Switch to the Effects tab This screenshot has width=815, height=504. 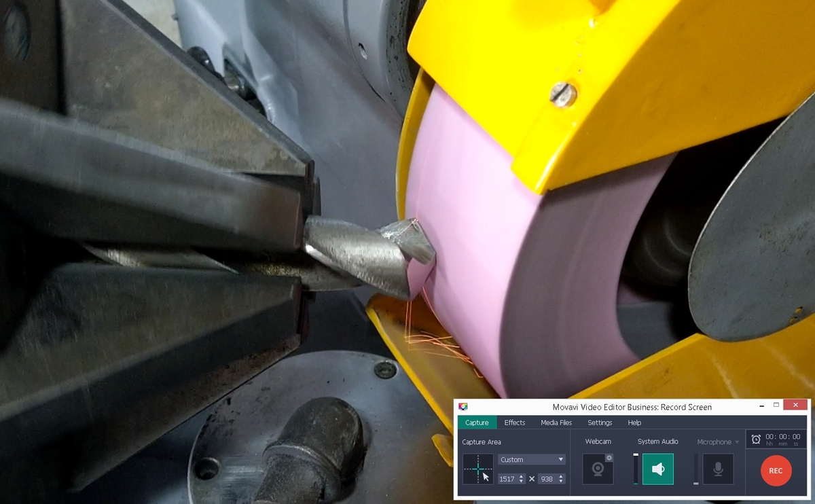pyautogui.click(x=514, y=422)
